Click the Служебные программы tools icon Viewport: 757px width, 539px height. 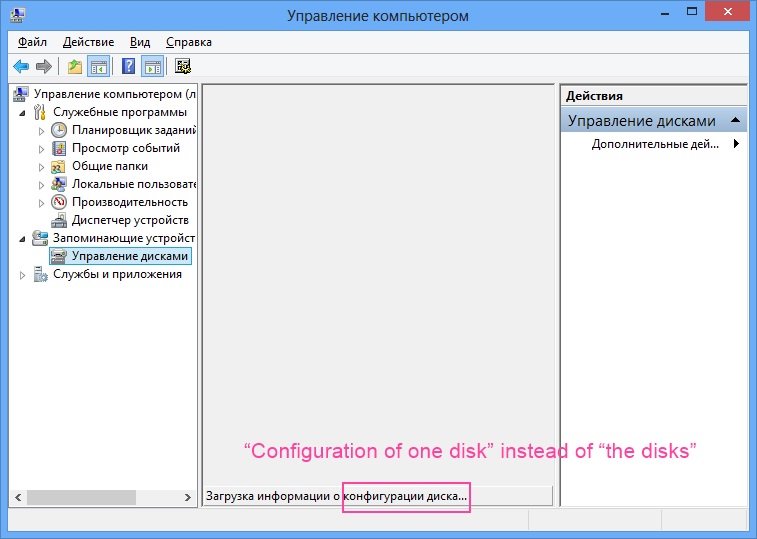pos(40,112)
